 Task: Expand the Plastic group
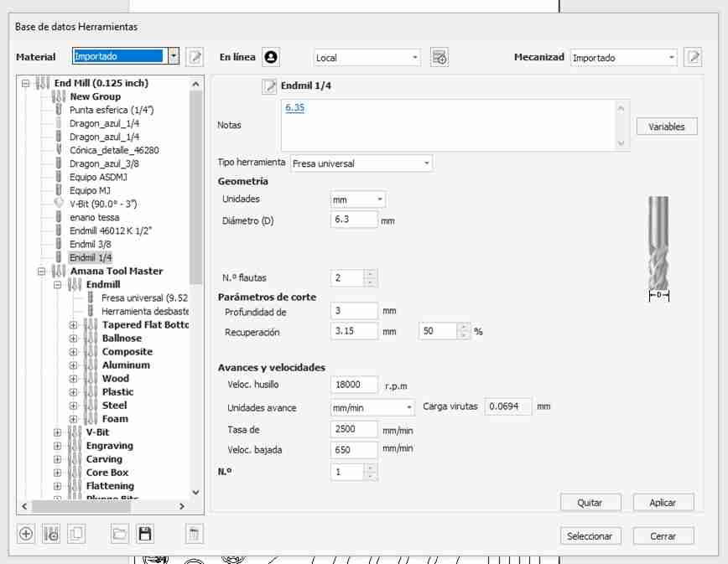coord(73,392)
